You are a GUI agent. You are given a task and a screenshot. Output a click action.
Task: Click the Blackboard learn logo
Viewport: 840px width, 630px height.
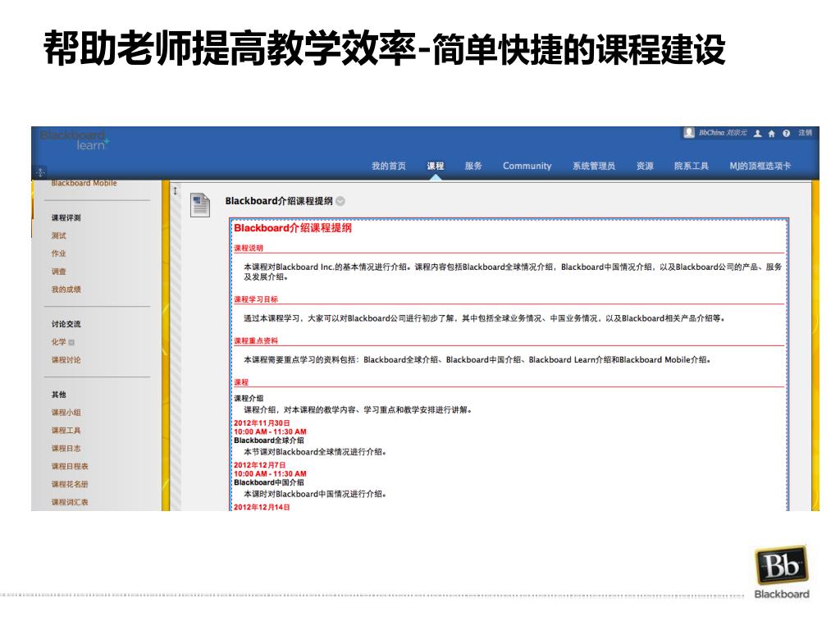point(75,140)
